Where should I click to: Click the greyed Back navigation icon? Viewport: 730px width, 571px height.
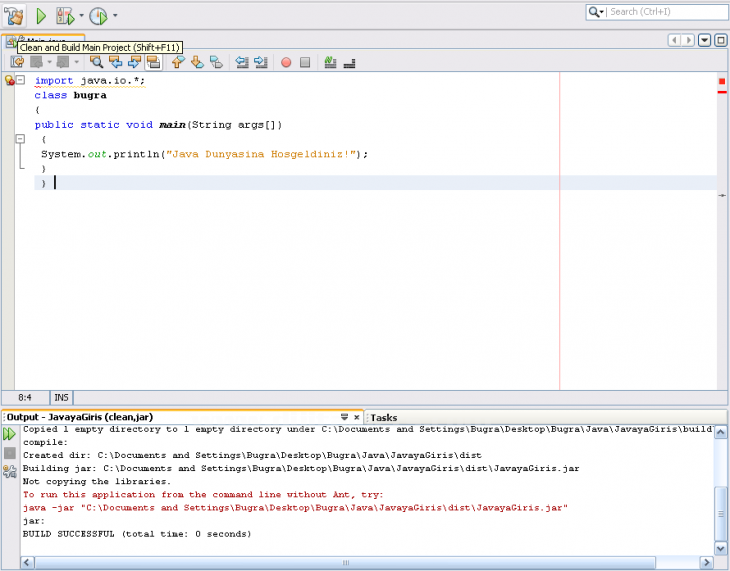coord(36,62)
